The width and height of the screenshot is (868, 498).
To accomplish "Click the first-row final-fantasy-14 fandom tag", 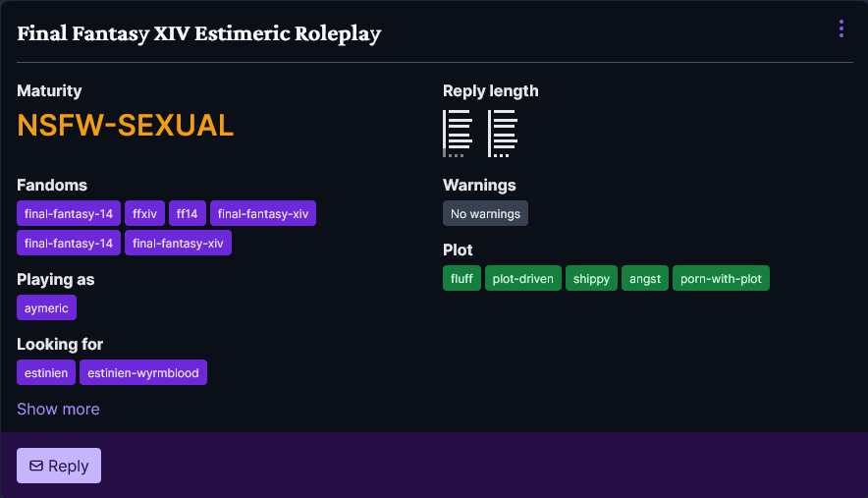I will click(x=69, y=213).
